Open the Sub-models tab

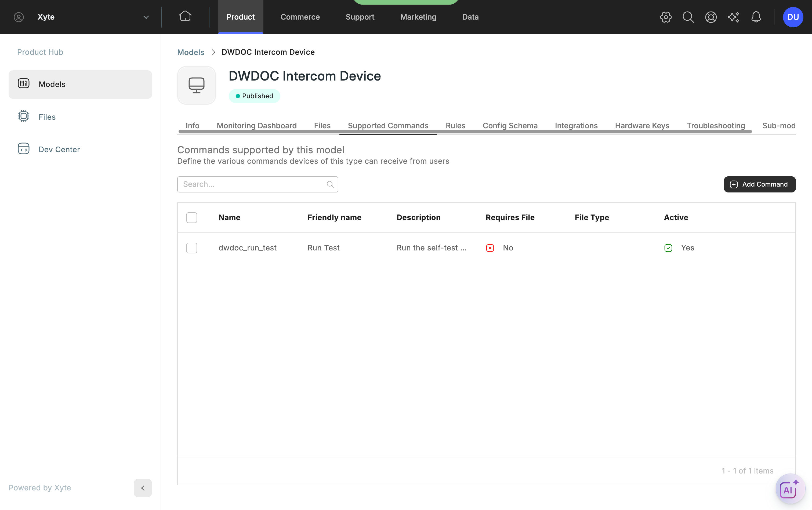[x=779, y=125]
